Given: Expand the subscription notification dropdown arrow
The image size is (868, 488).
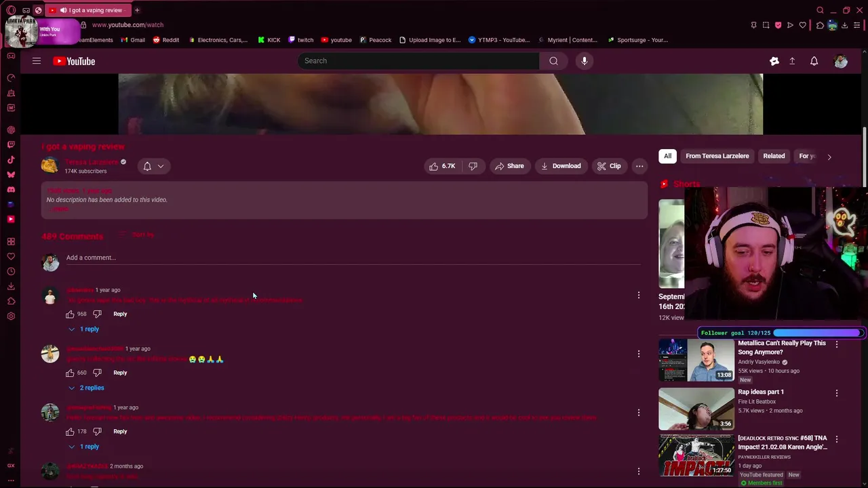Looking at the screenshot, I should click(x=161, y=166).
